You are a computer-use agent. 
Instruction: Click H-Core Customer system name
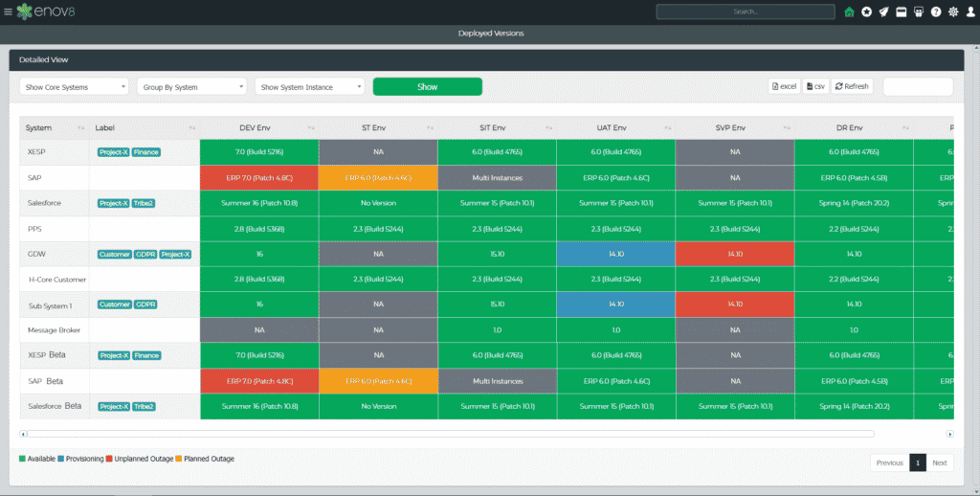click(56, 280)
